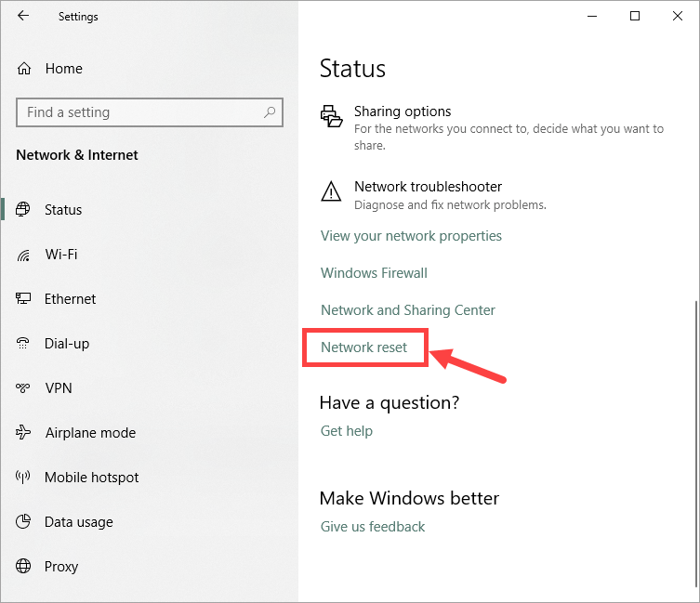Open Windows Firewall link
This screenshot has height=603, width=700.
pyautogui.click(x=374, y=273)
